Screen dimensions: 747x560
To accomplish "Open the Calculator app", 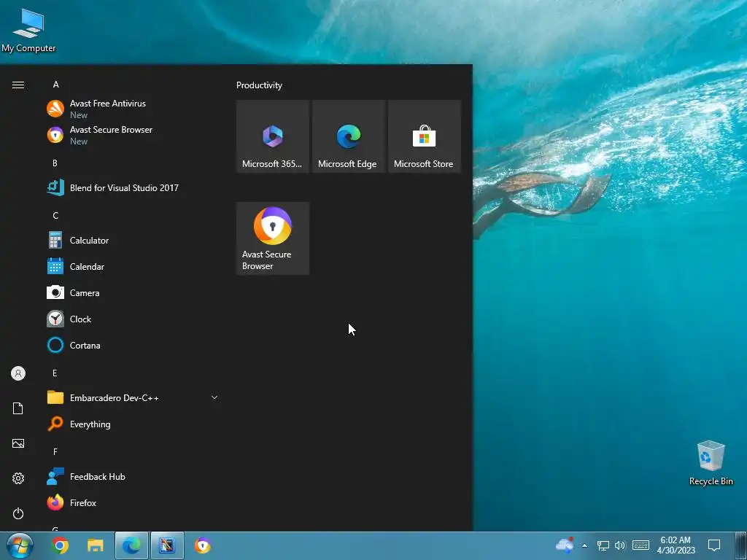I will (x=132, y=240).
